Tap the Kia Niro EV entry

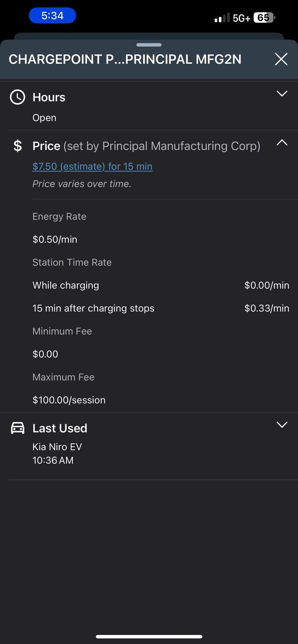[57, 447]
